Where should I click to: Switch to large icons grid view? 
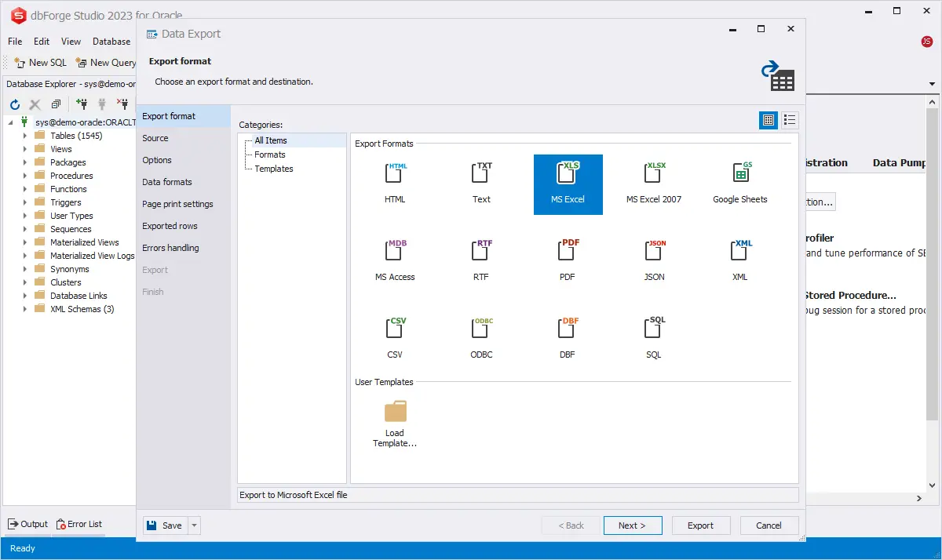(769, 120)
